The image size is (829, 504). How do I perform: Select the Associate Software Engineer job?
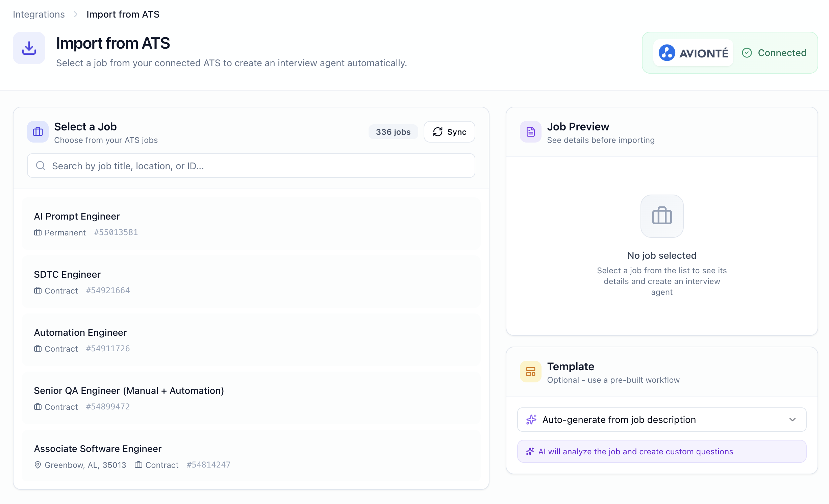251,456
